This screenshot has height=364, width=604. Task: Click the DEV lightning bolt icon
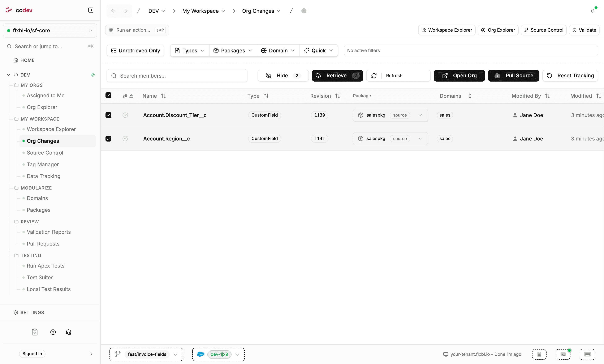[93, 75]
